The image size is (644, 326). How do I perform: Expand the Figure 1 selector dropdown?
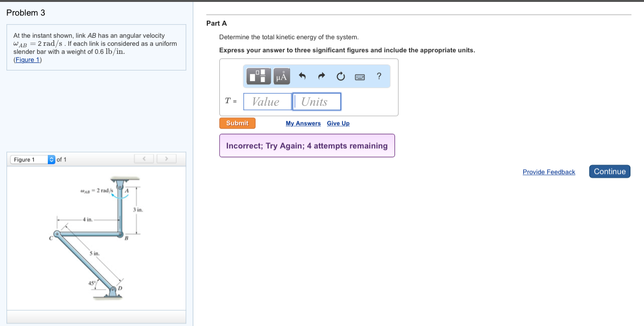click(33, 159)
